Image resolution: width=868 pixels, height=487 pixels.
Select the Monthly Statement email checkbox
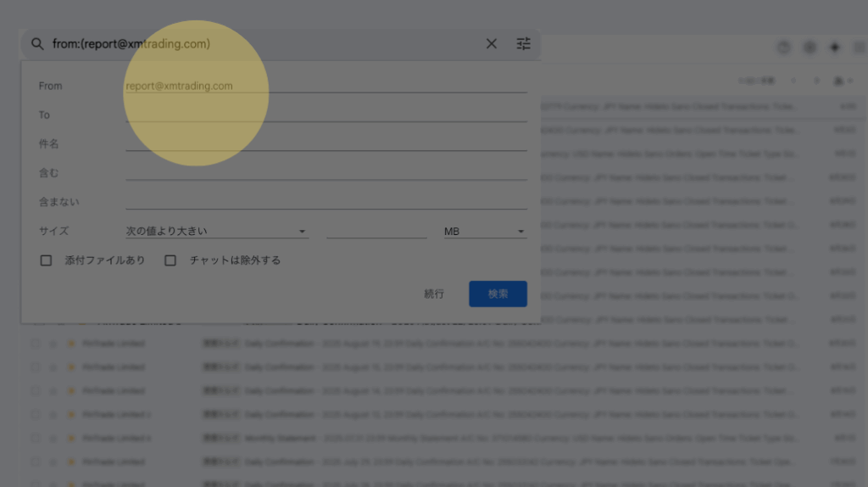pyautogui.click(x=36, y=439)
